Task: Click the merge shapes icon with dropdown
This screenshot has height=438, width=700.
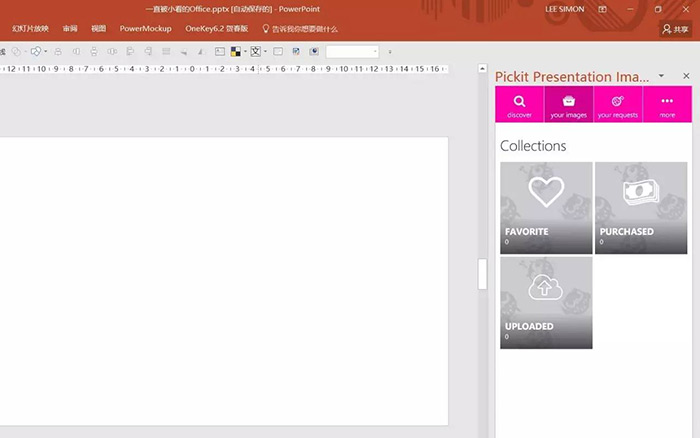Action: (x=36, y=51)
